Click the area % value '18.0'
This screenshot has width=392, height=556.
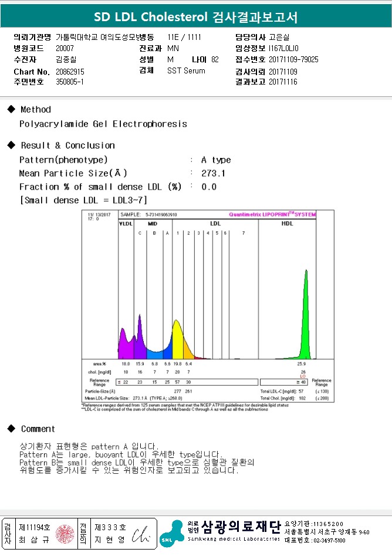pos(126,364)
